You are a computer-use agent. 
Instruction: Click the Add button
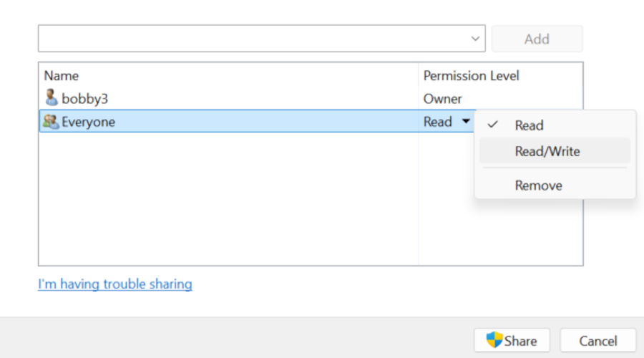[x=537, y=39]
